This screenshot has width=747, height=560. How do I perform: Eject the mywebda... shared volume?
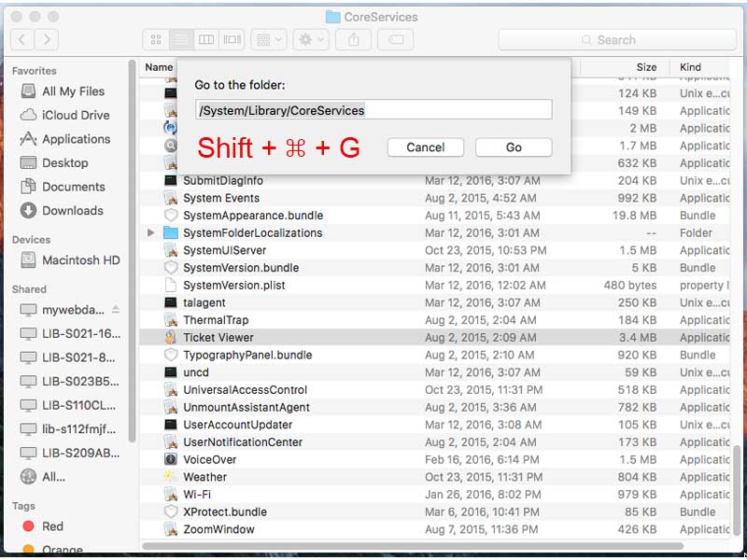[116, 310]
